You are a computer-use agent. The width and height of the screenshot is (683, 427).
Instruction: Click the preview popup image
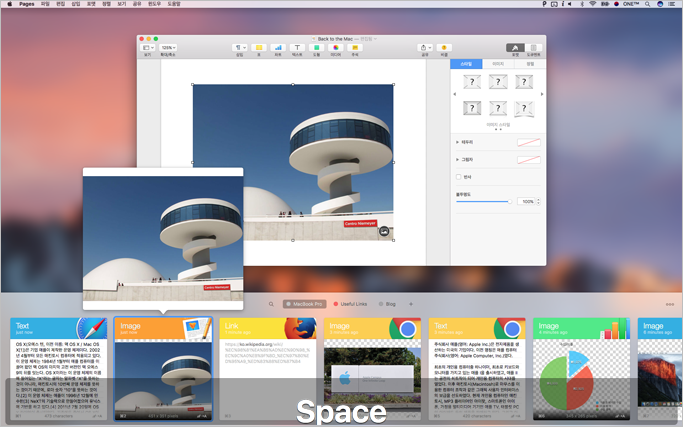(163, 238)
